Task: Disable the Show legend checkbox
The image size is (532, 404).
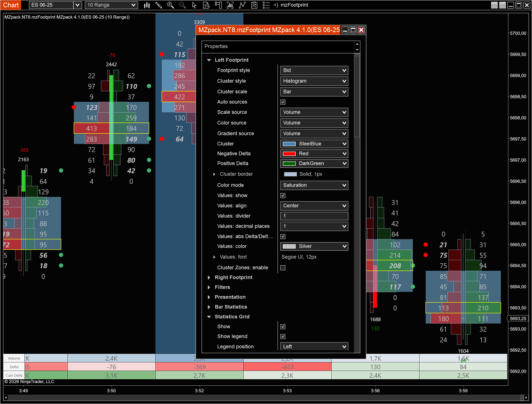Action: [x=283, y=336]
